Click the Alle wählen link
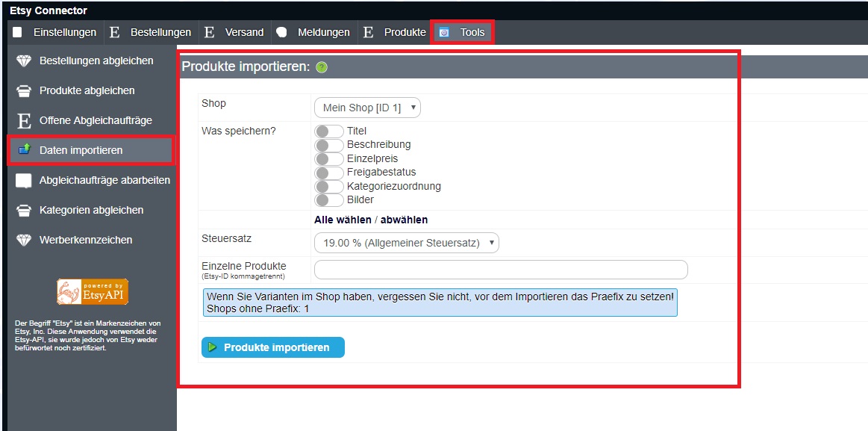Viewport: 868px width, 431px height. pyautogui.click(x=342, y=220)
